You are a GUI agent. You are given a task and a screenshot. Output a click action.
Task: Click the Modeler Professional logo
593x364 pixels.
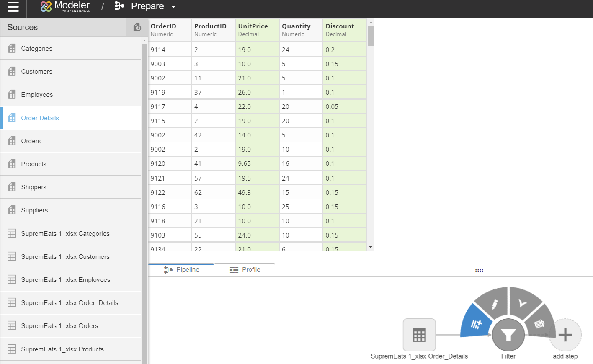click(x=65, y=6)
